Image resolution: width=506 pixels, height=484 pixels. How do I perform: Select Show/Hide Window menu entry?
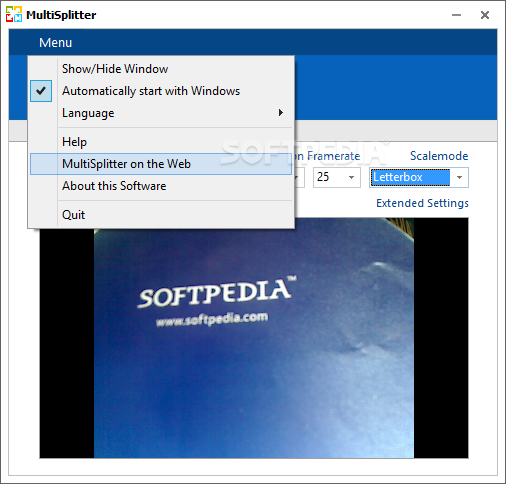click(161, 69)
